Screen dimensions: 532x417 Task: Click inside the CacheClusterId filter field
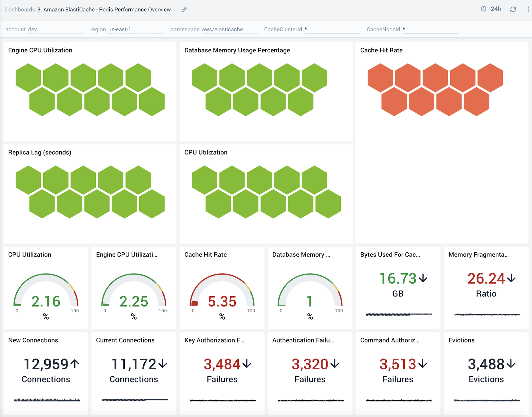click(332, 29)
